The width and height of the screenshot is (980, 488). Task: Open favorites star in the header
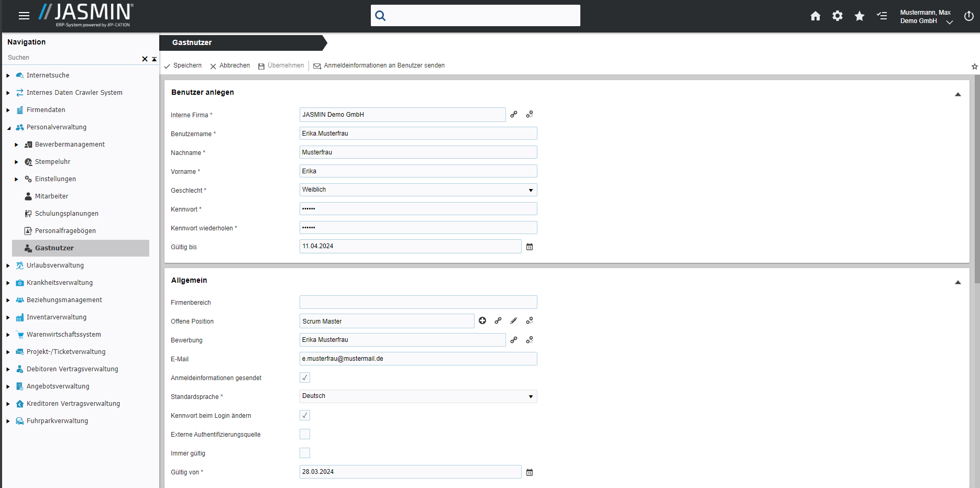coord(860,16)
